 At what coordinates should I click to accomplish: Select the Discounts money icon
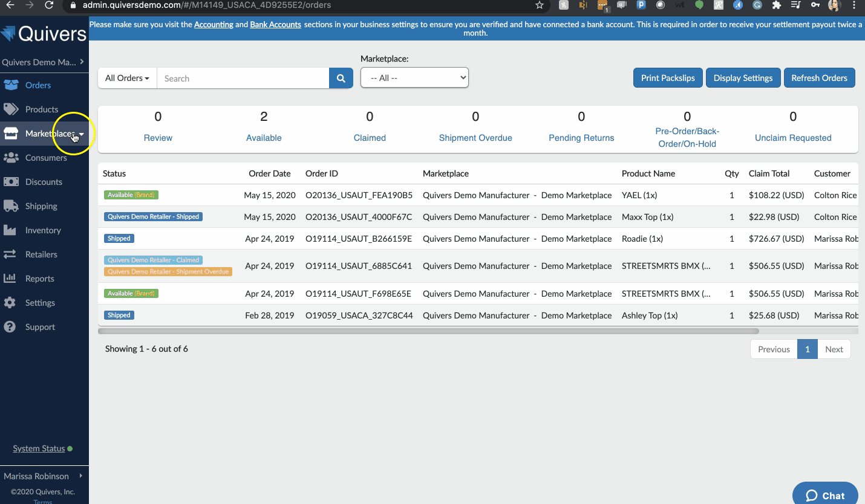pos(10,181)
